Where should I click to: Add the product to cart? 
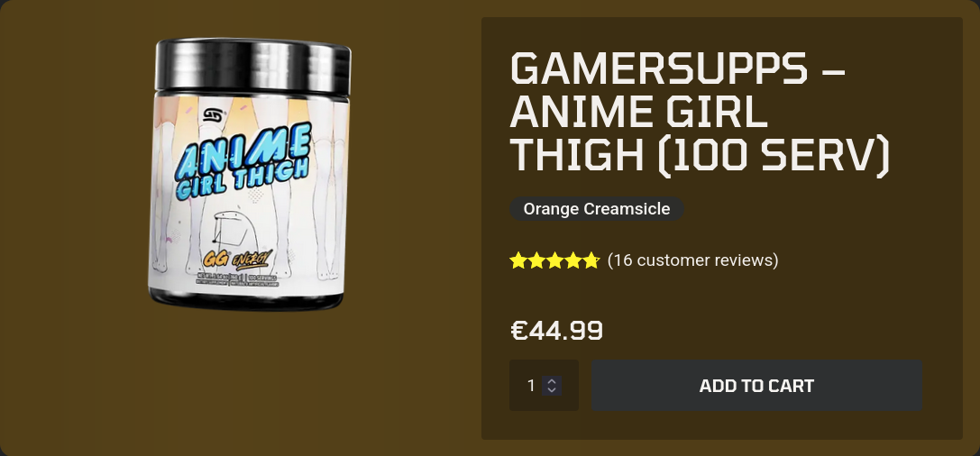[757, 386]
